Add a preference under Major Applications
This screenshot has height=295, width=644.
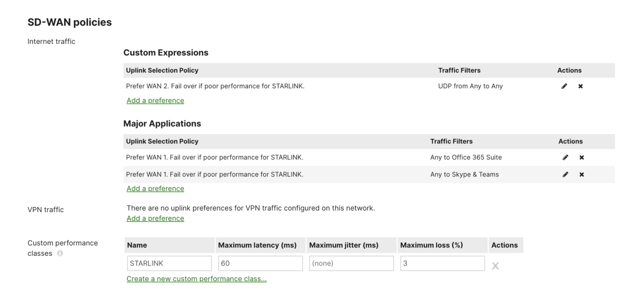155,189
